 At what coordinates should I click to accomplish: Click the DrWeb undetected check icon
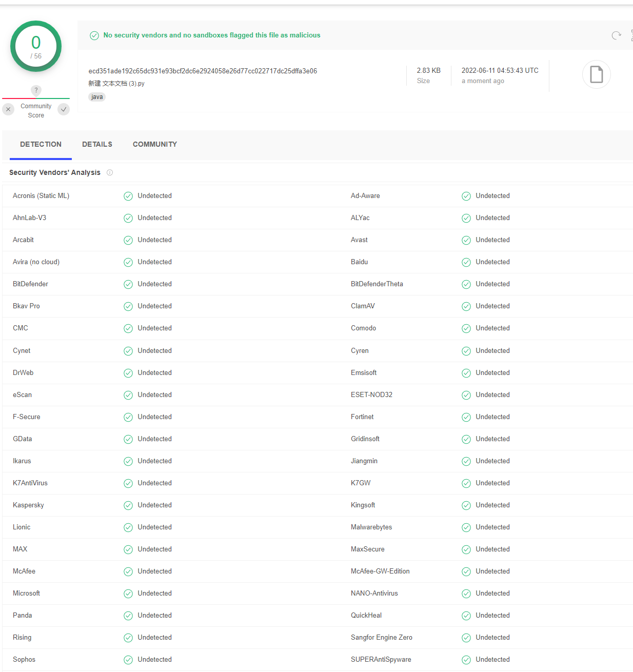128,373
